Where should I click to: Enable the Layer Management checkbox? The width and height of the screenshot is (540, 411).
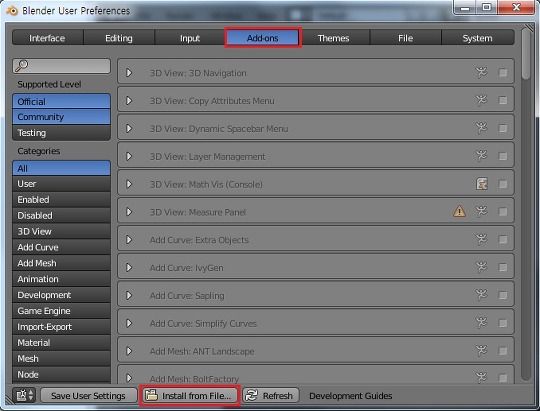click(x=503, y=156)
